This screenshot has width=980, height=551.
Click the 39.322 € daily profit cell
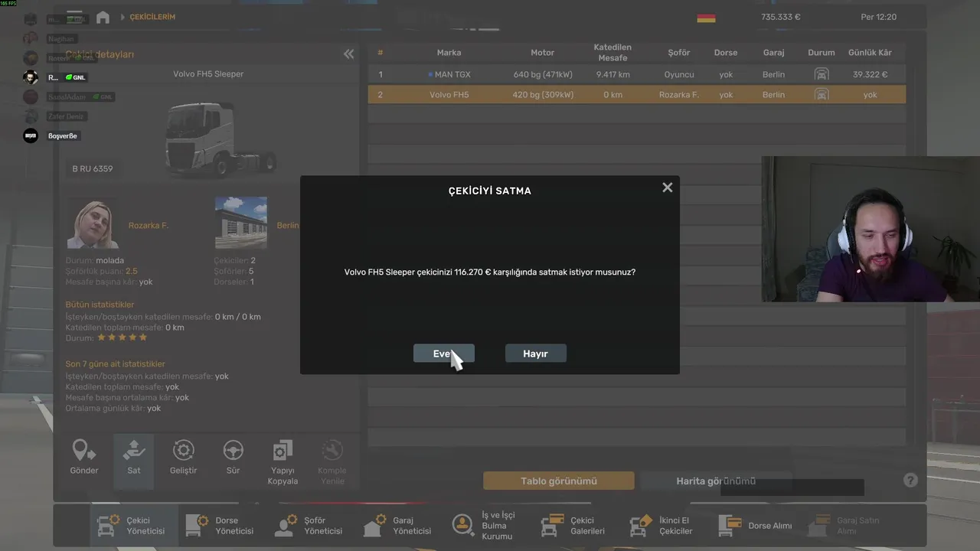(x=870, y=74)
